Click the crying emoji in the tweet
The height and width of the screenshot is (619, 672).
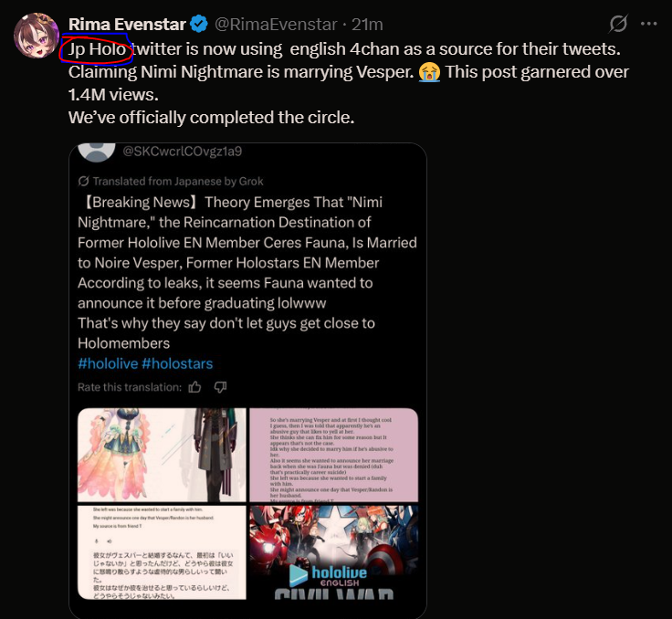[x=429, y=72]
